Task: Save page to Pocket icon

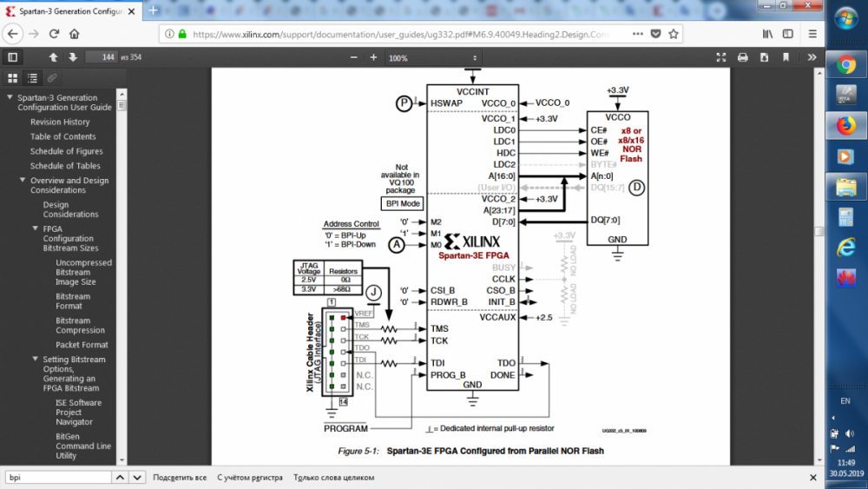Action: [x=655, y=34]
